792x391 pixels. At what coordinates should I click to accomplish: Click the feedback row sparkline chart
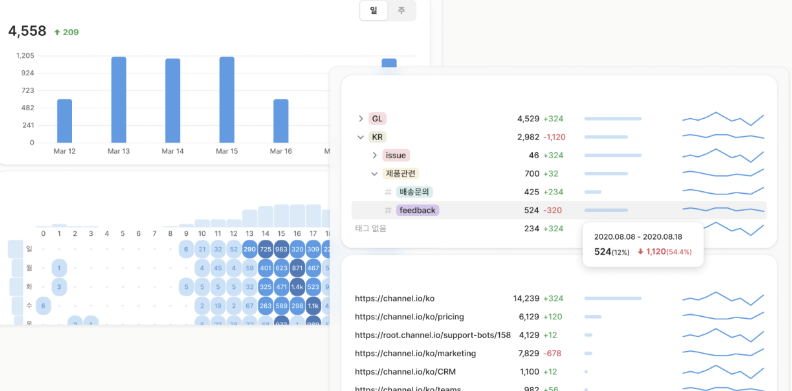point(723,210)
